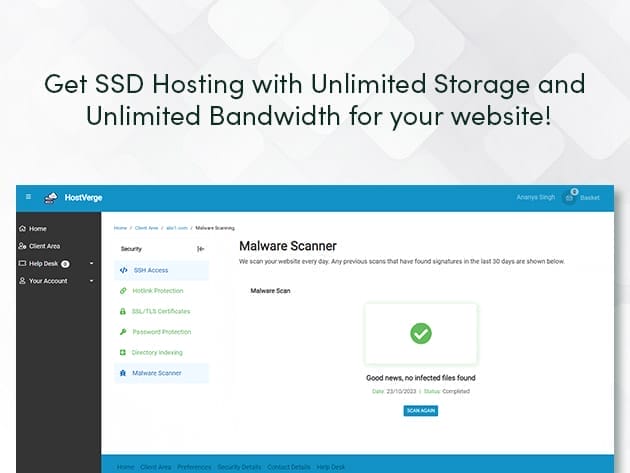The image size is (630, 473).
Task: Open Preferences link in the footer
Action: pos(194,467)
